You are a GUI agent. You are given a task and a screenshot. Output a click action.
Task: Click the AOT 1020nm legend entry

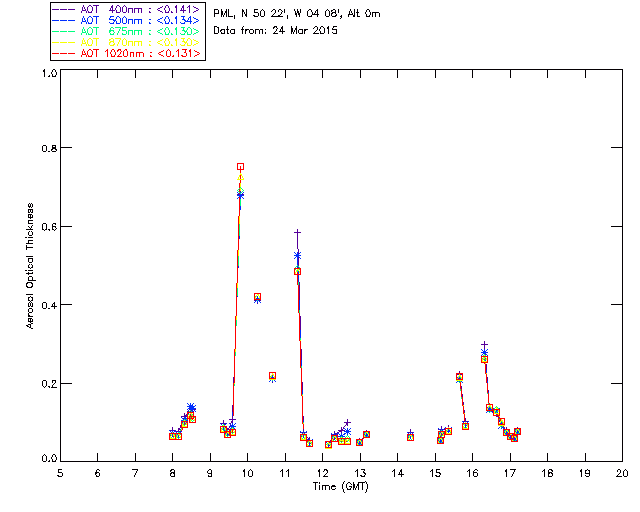127,53
